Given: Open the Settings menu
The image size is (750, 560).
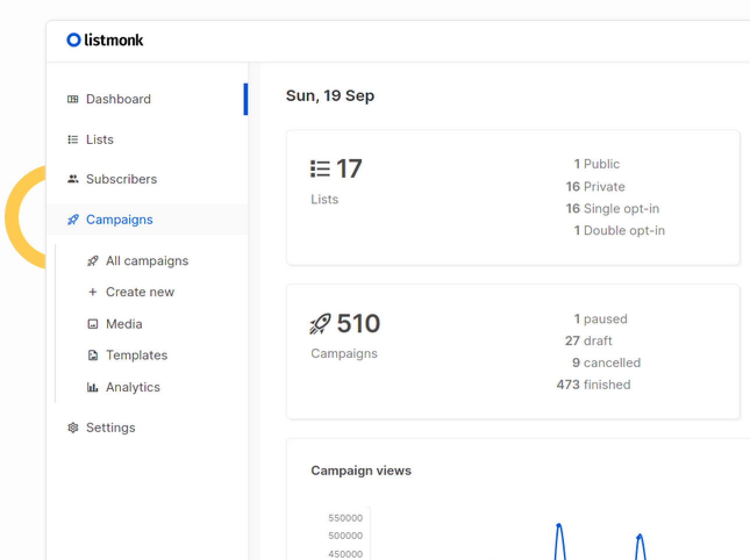Looking at the screenshot, I should pos(147,428).
